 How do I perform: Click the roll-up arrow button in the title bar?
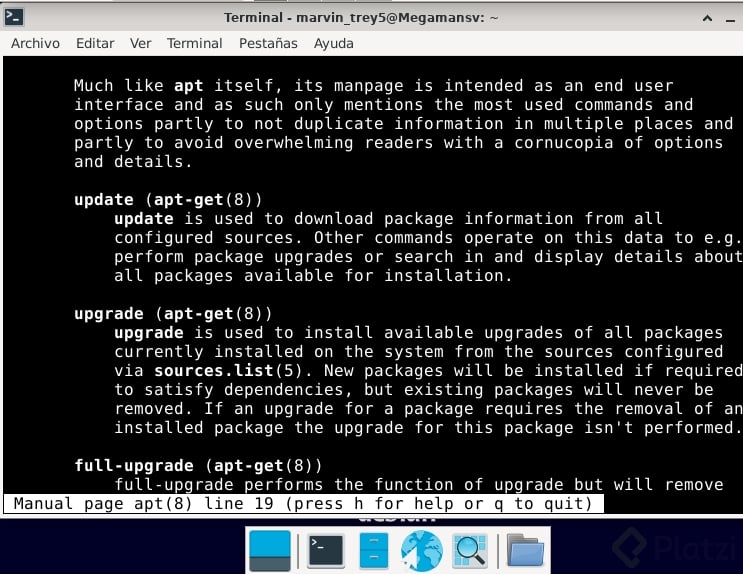click(x=707, y=18)
